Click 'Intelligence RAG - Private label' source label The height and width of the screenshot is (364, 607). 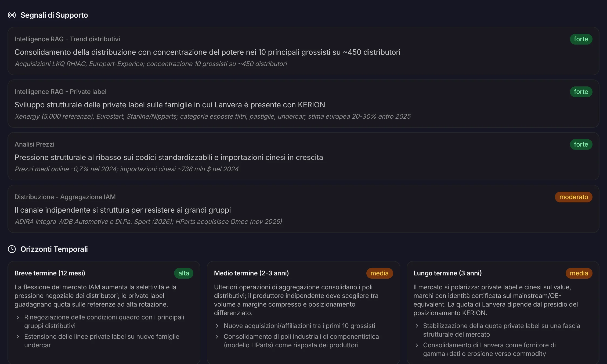[x=60, y=92]
